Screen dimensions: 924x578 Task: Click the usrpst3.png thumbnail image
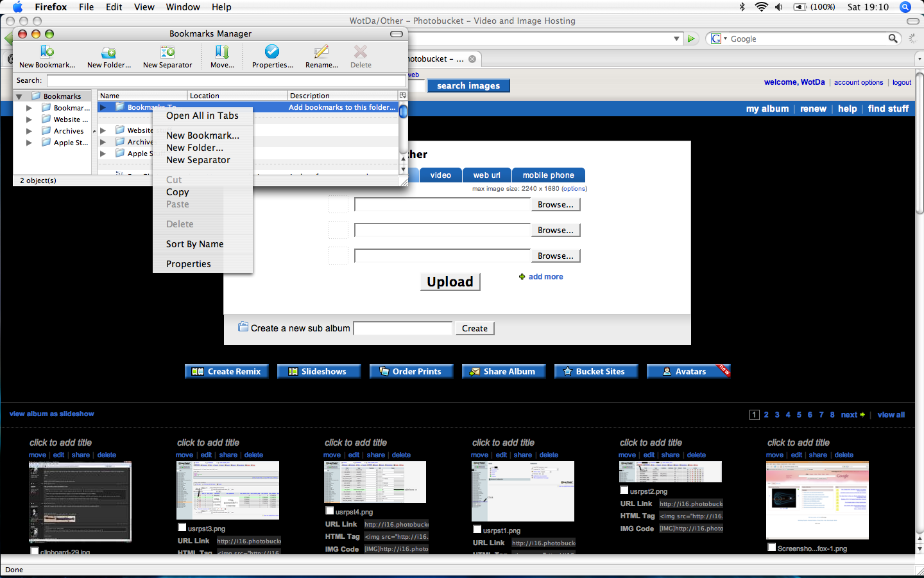228,490
